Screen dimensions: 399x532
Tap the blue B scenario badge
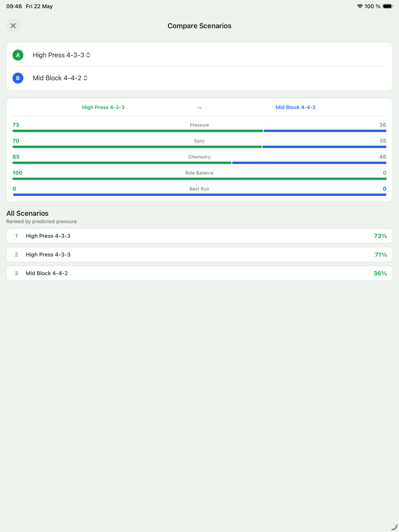click(18, 78)
